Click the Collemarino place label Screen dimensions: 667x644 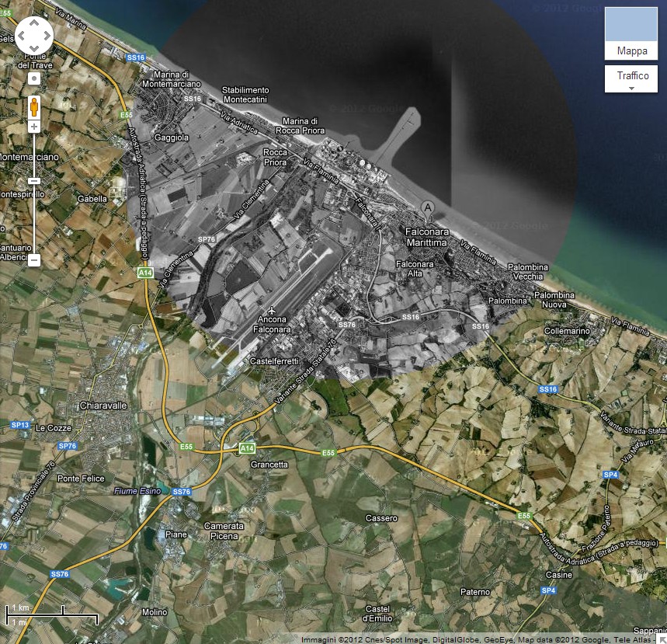(x=567, y=331)
